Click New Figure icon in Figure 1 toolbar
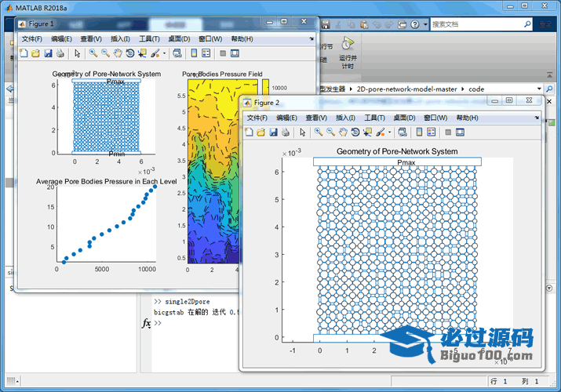The image size is (561, 392). tap(24, 53)
